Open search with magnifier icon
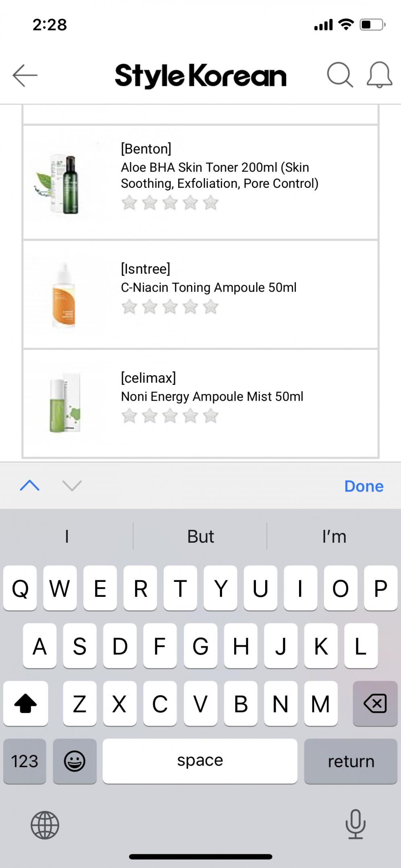 point(340,75)
